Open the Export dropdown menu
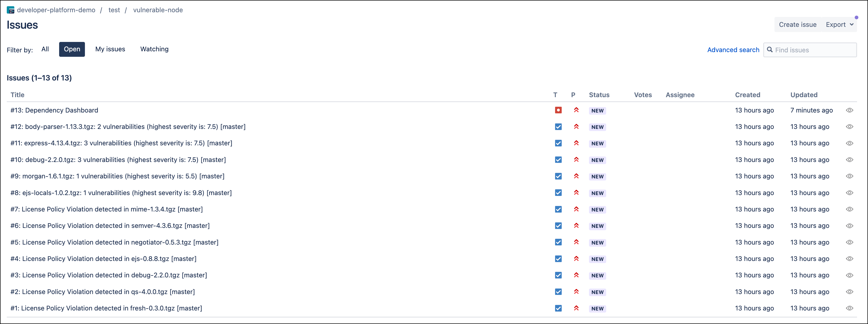The image size is (868, 324). 839,24
